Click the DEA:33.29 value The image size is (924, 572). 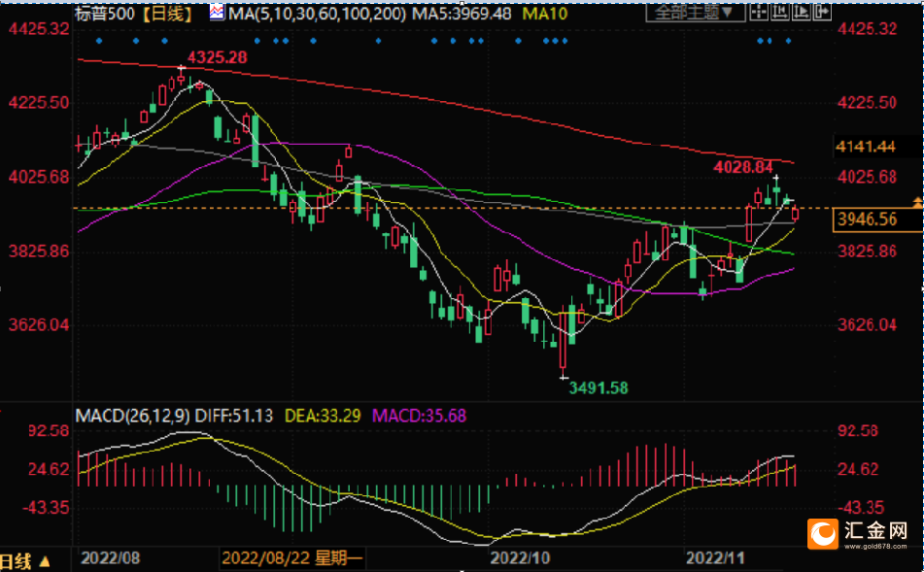pos(323,416)
